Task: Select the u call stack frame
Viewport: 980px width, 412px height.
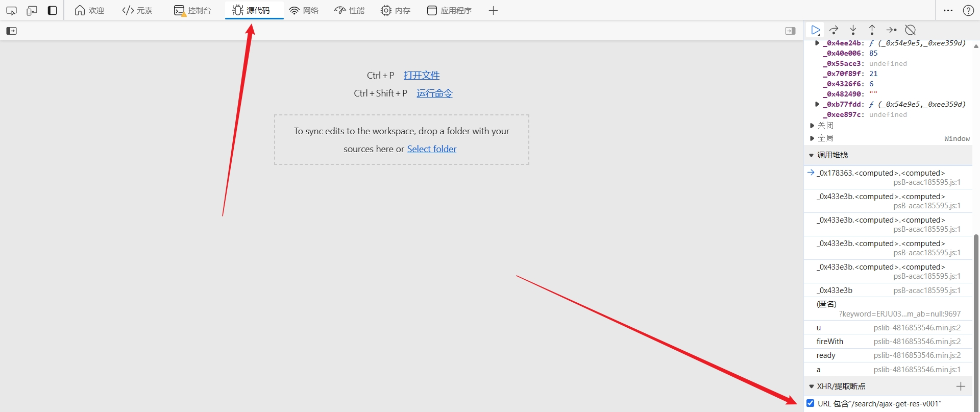Action: pyautogui.click(x=888, y=328)
